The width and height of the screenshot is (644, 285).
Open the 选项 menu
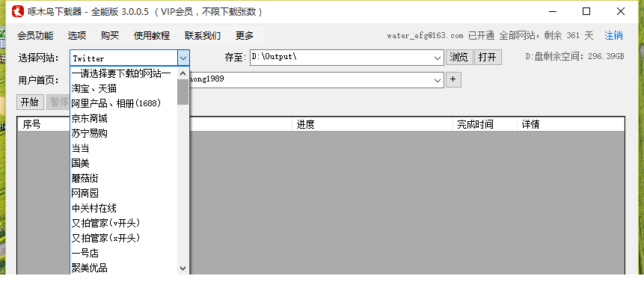(x=77, y=36)
